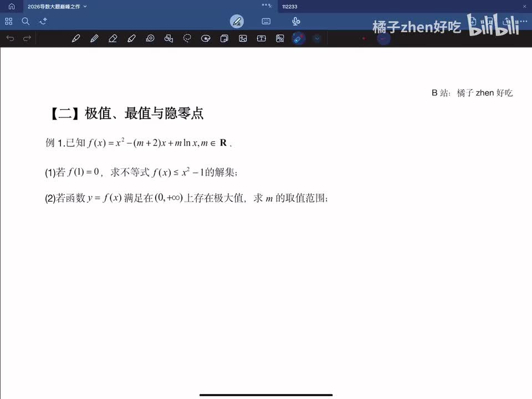Viewport: 532px width, 399px height.
Task: Select the Lasso selection tool
Action: (x=187, y=38)
